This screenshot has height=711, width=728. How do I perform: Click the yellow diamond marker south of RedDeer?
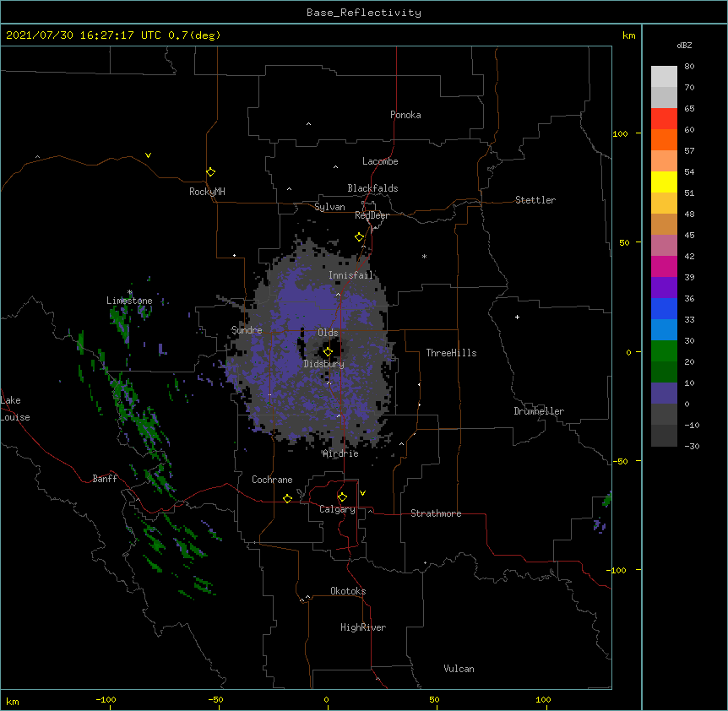[359, 237]
